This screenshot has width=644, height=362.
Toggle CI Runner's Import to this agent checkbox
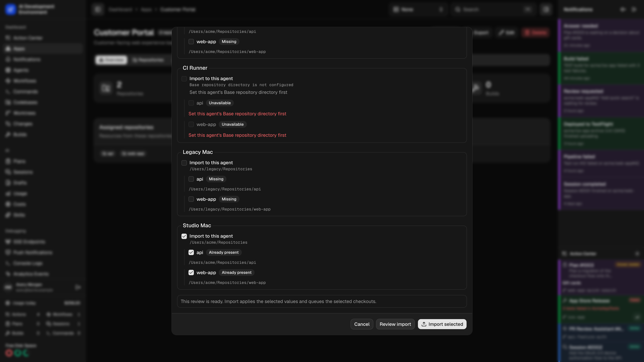click(184, 79)
